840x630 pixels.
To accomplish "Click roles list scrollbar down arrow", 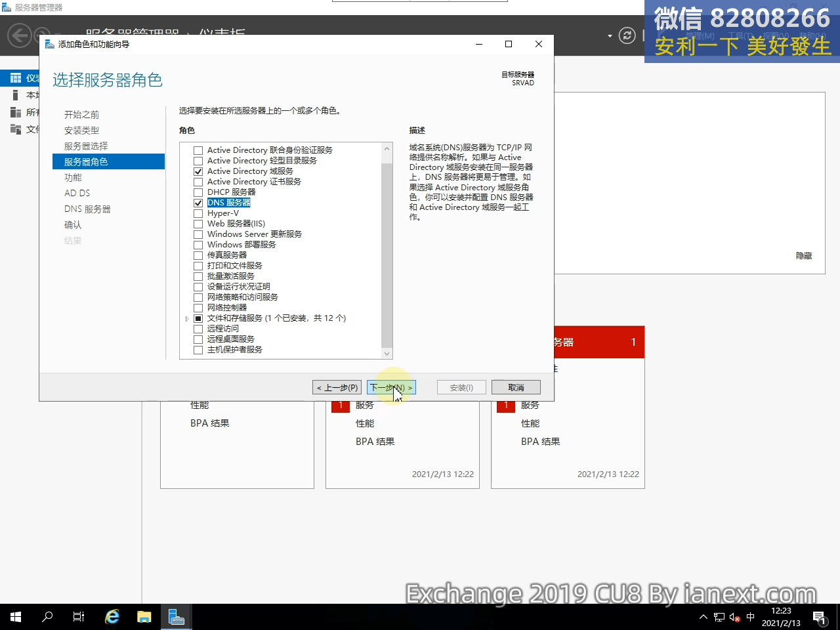I will 387,354.
